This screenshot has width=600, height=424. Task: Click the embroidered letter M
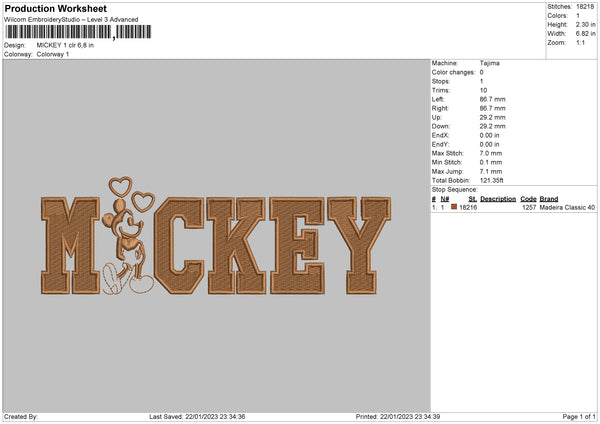click(70, 246)
